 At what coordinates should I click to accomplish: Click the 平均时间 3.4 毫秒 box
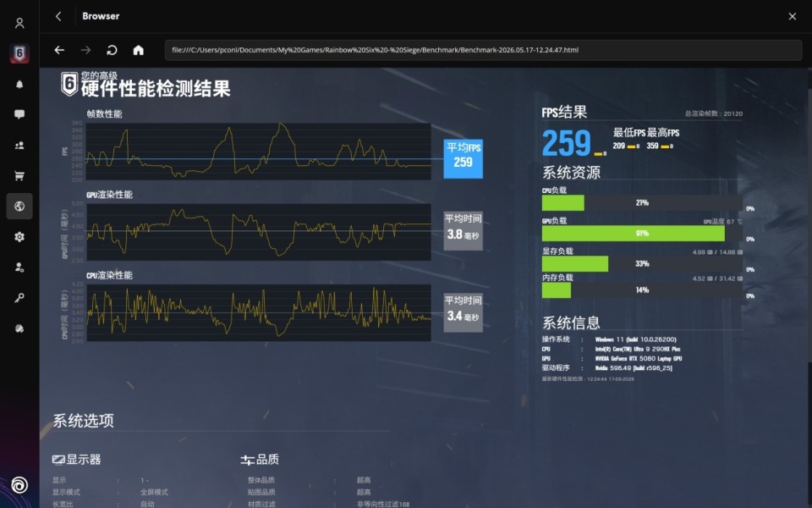click(x=463, y=312)
